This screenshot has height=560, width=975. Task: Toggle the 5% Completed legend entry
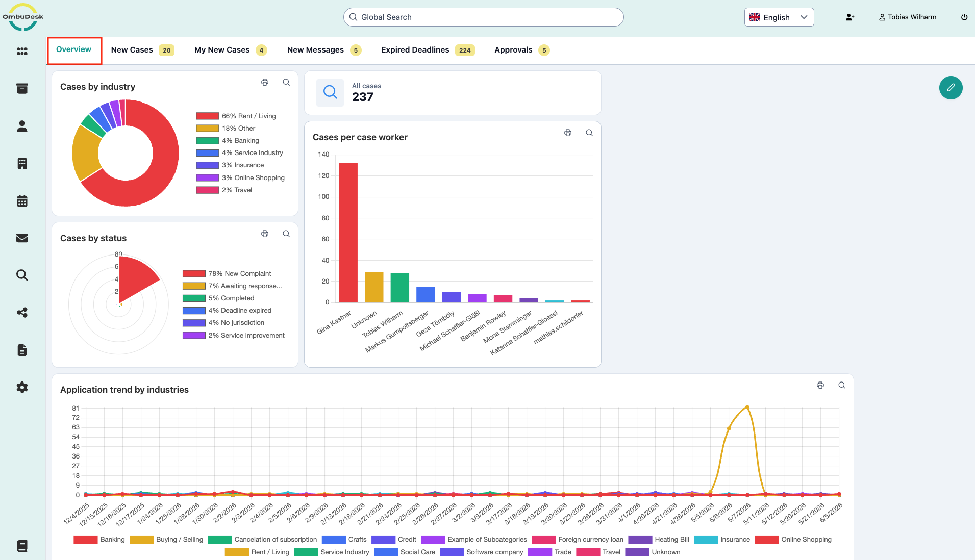coord(218,298)
